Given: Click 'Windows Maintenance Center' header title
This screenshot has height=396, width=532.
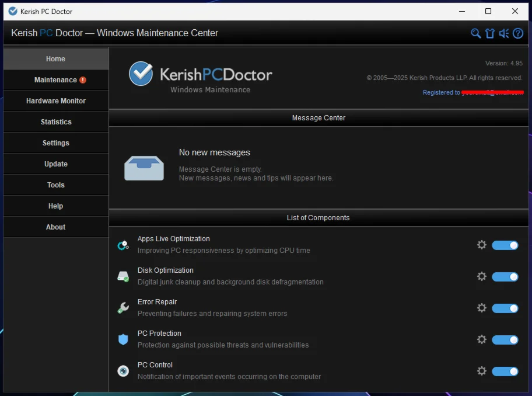Looking at the screenshot, I should (x=157, y=33).
